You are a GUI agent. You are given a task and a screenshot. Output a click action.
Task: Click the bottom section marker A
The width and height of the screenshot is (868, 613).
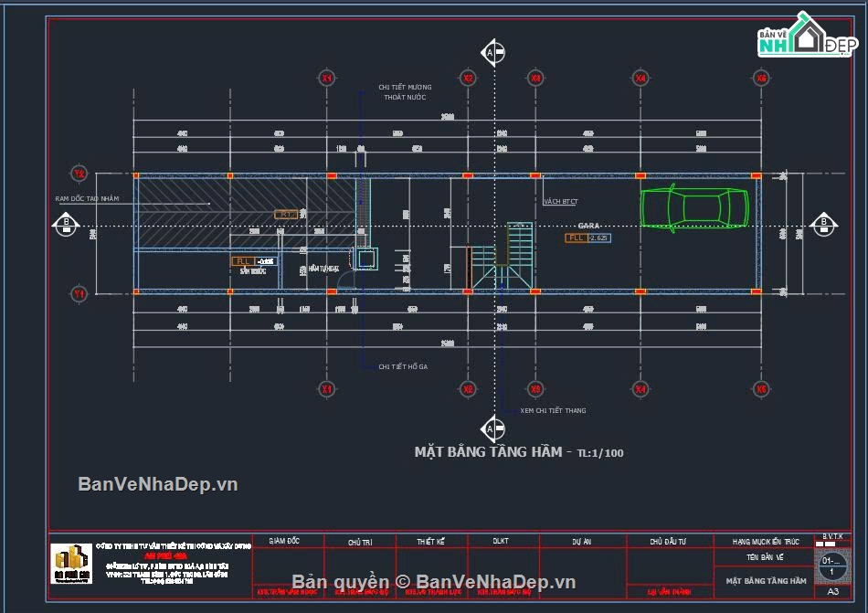492,428
